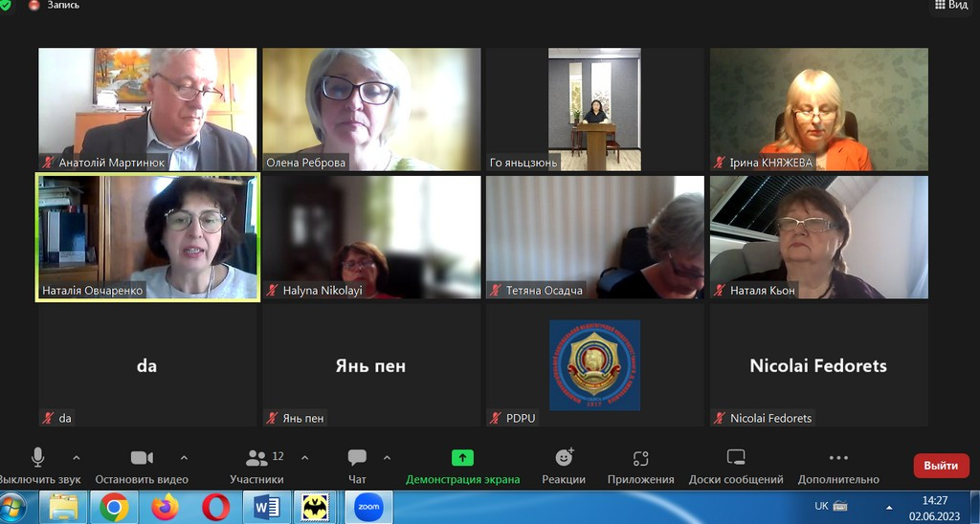Stop video with Остановить видео camera icon

142,458
